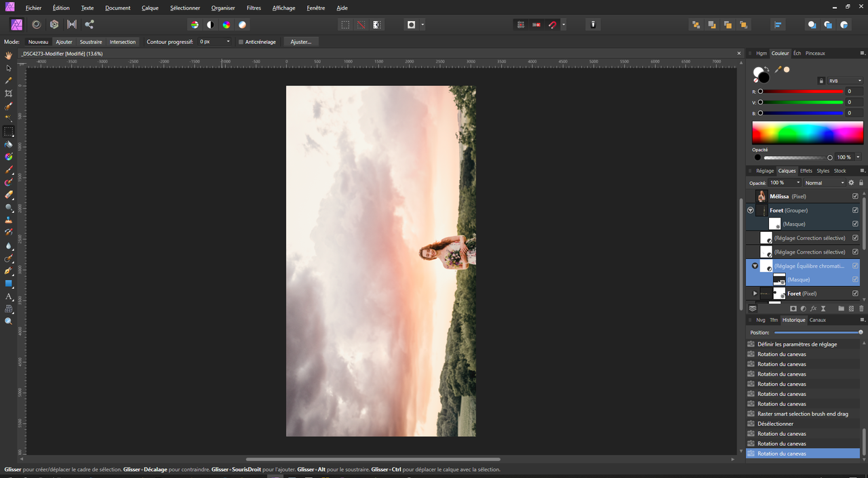This screenshot has height=478, width=868.
Task: Open the Fichier menu
Action: coord(33,8)
